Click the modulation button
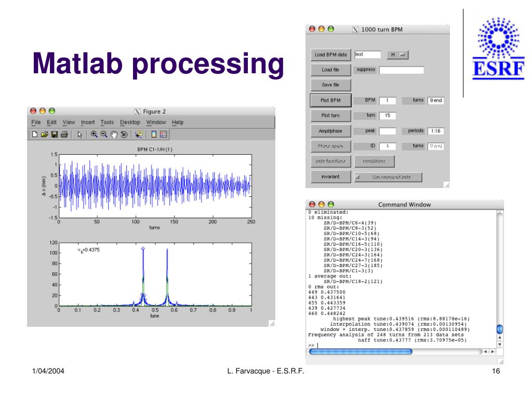Viewport: 532px width, 399px height. pyautogui.click(x=374, y=162)
